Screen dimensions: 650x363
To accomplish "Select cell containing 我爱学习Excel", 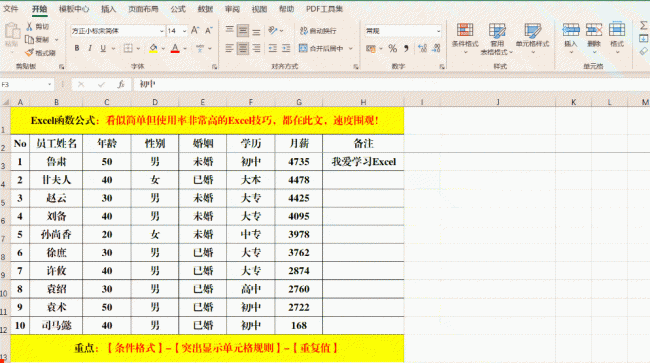I will (364, 162).
